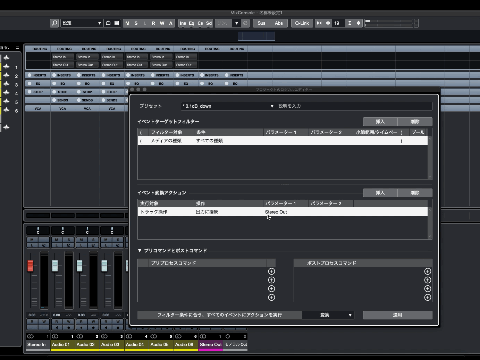The width and height of the screenshot is (480, 360).
Task: Toggle the global Listen state button L
Action: (x=145, y=23)
